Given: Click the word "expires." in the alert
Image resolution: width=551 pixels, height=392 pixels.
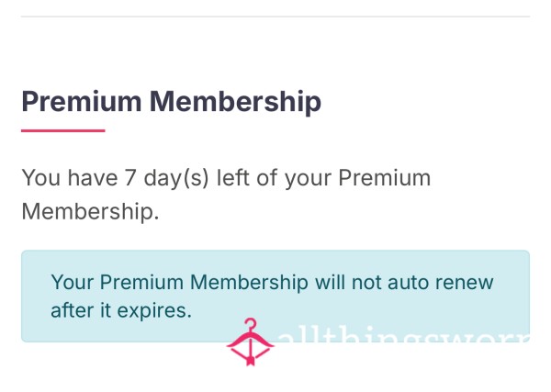Looking at the screenshot, I should pyautogui.click(x=154, y=311).
